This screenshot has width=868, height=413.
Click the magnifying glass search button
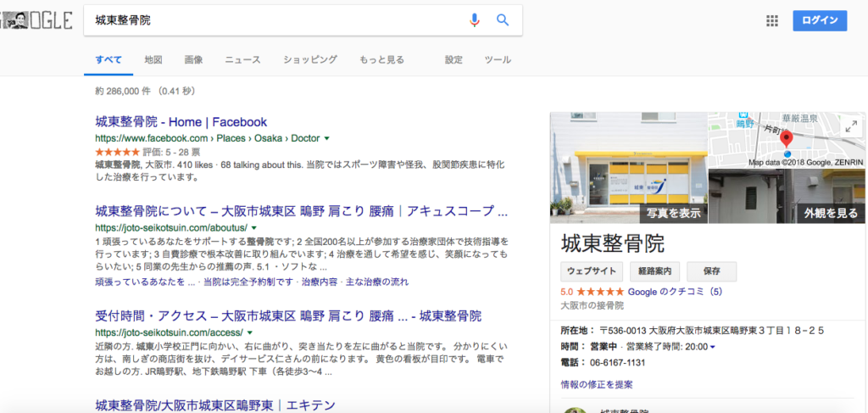[x=502, y=20]
